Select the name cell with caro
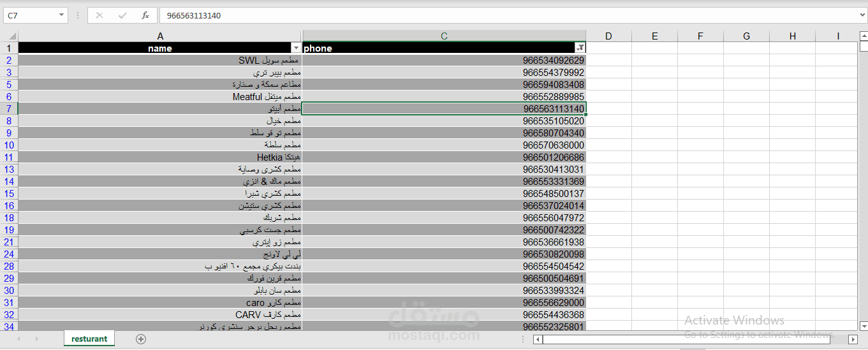868x350 pixels. coord(160,303)
